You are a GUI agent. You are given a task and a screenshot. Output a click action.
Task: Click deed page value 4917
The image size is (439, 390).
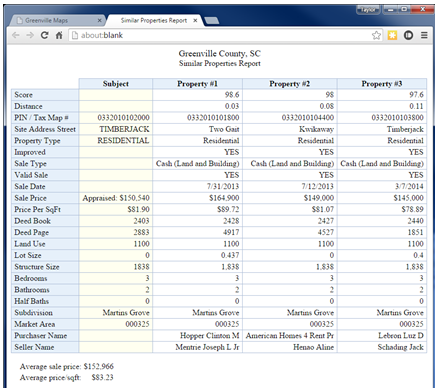click(231, 232)
